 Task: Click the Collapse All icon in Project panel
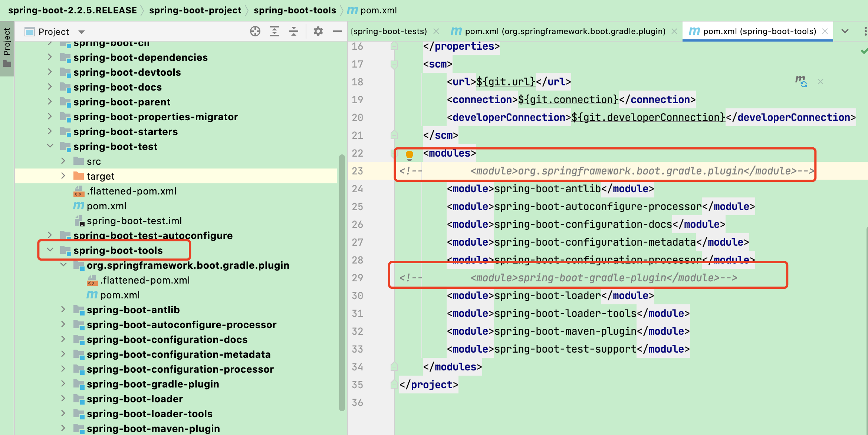tap(294, 32)
